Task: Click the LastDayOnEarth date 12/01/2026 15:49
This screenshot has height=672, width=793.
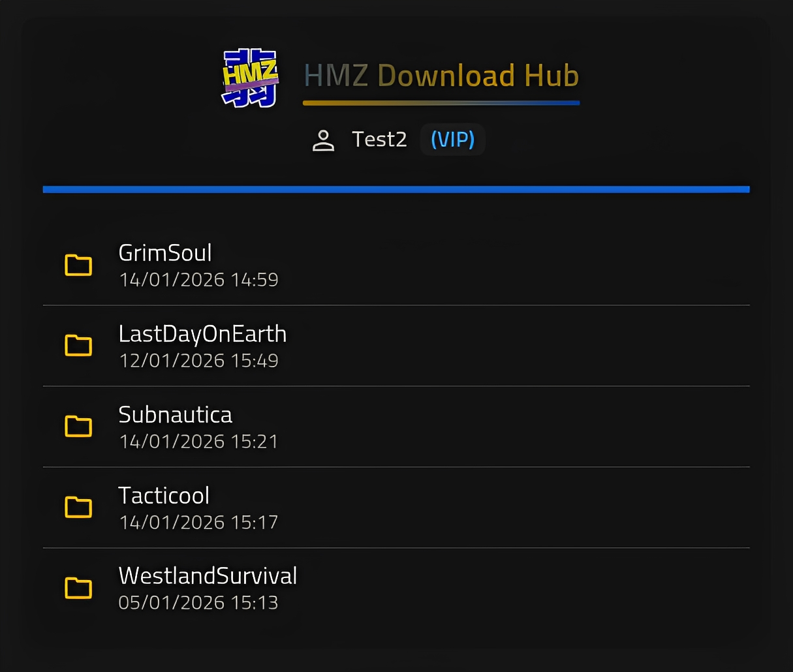Action: click(x=198, y=361)
